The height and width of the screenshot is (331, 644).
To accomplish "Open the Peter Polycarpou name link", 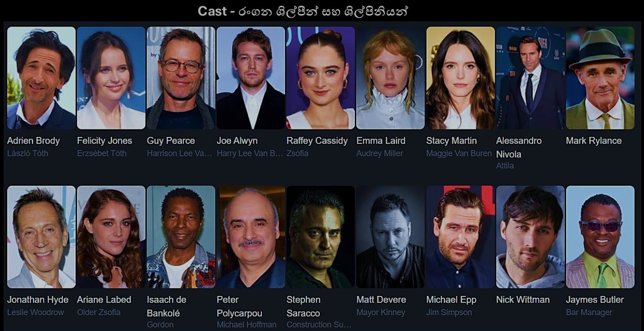I will [x=240, y=306].
